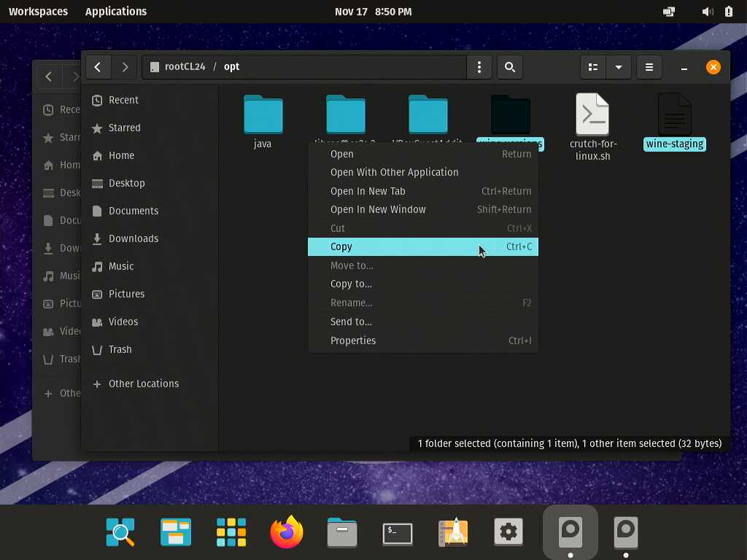Click the search icon in the Files toolbar
The width and height of the screenshot is (747, 560).
(x=510, y=67)
